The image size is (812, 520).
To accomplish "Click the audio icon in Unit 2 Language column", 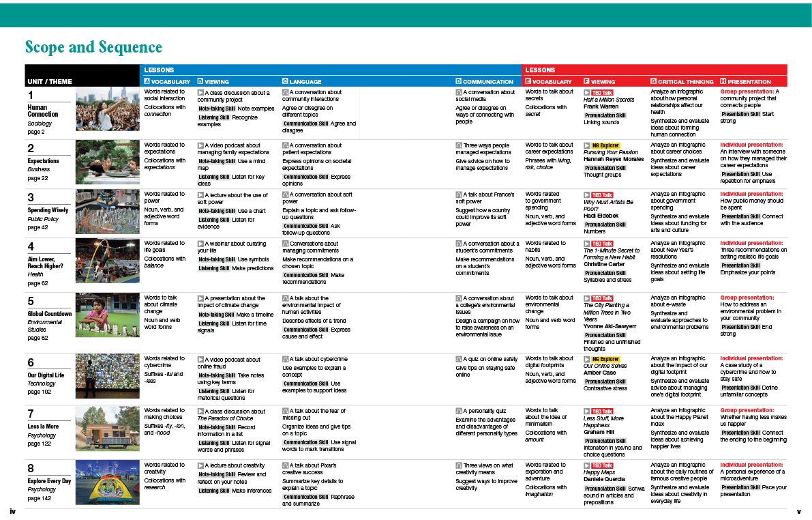I will 285,145.
